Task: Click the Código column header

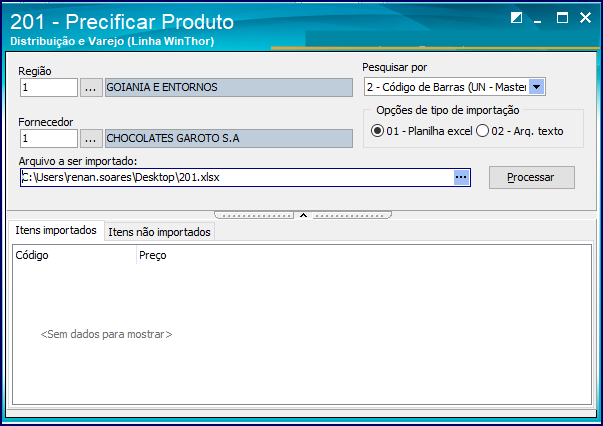Action: [75, 255]
